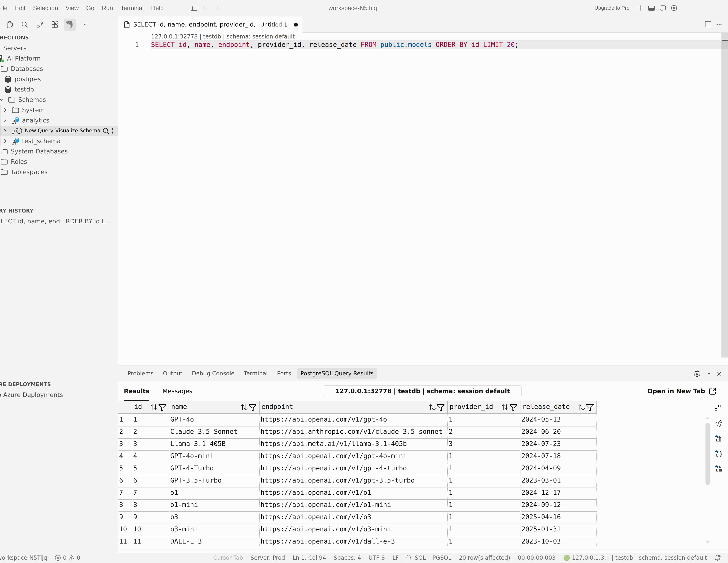Open notifications bell in status bar
Image resolution: width=728 pixels, height=563 pixels.
point(718,558)
